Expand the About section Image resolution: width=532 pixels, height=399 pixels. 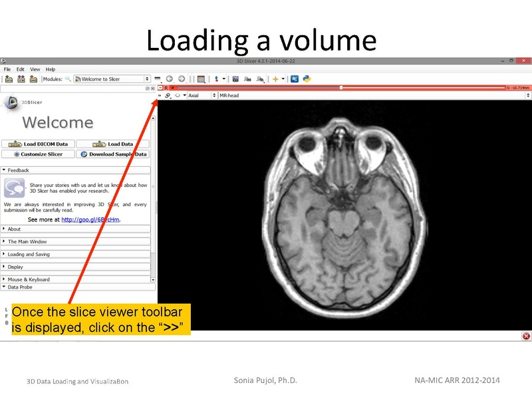click(75, 229)
